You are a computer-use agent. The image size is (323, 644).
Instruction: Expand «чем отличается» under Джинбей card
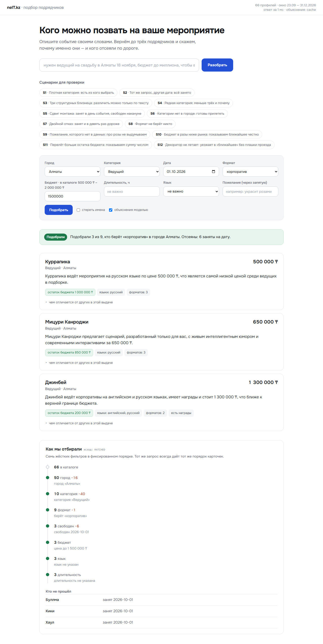(79, 423)
